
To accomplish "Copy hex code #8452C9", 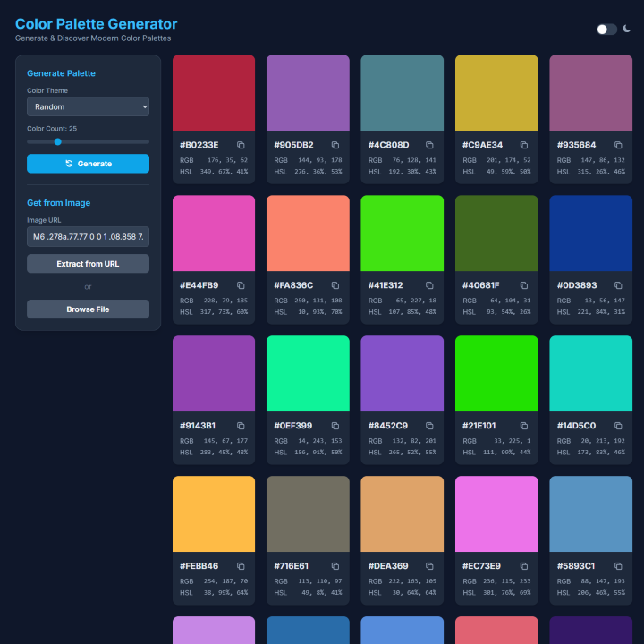I will [429, 426].
